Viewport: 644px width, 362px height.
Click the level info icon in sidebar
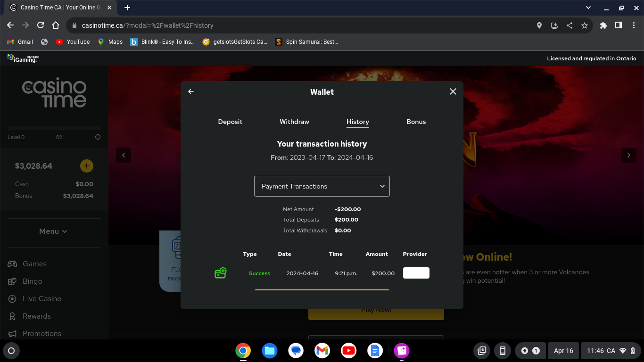coord(98,137)
